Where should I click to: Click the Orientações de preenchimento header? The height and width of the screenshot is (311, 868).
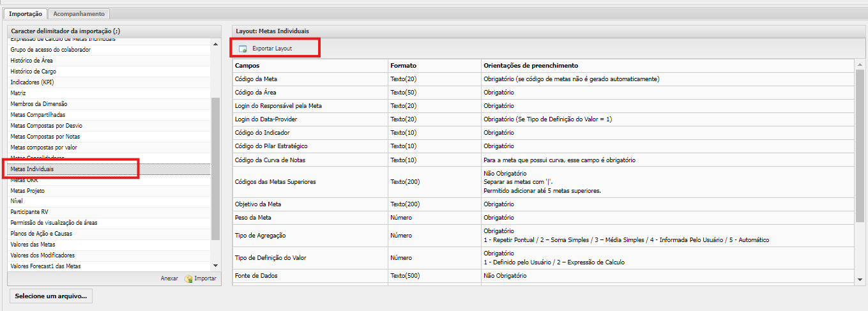point(531,66)
